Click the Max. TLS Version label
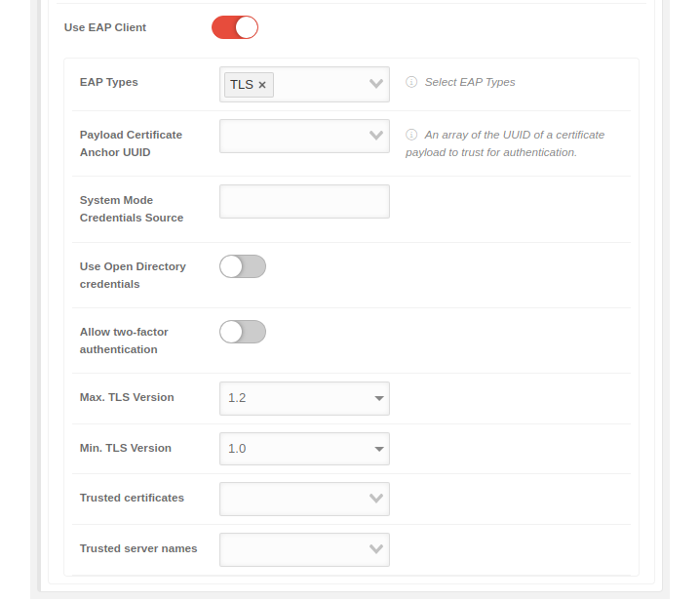The height and width of the screenshot is (602, 700). [x=127, y=397]
